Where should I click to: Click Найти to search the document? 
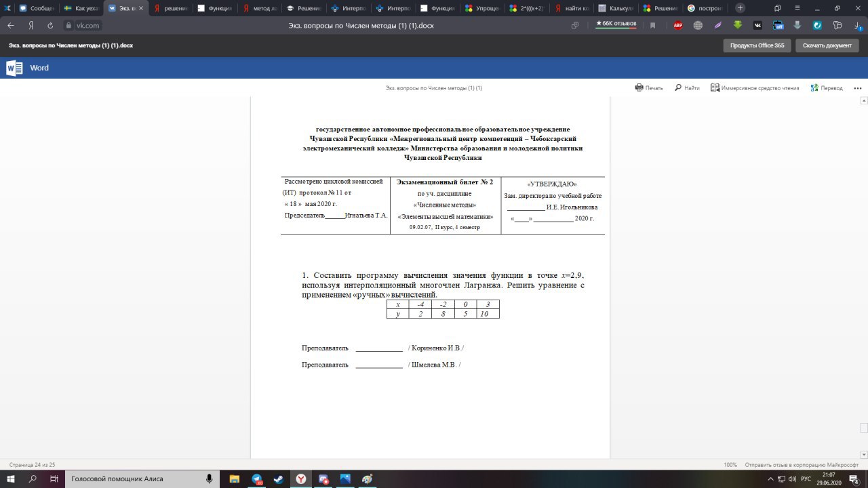pos(687,88)
